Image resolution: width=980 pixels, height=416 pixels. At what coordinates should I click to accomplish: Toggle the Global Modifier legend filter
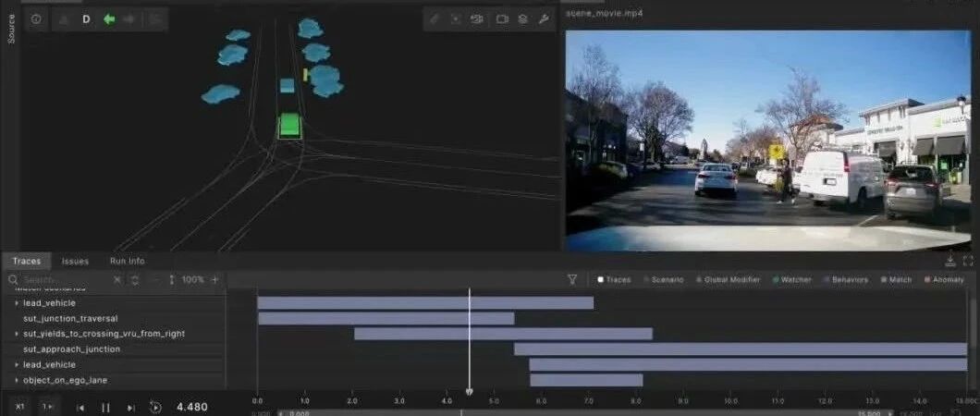(x=729, y=280)
